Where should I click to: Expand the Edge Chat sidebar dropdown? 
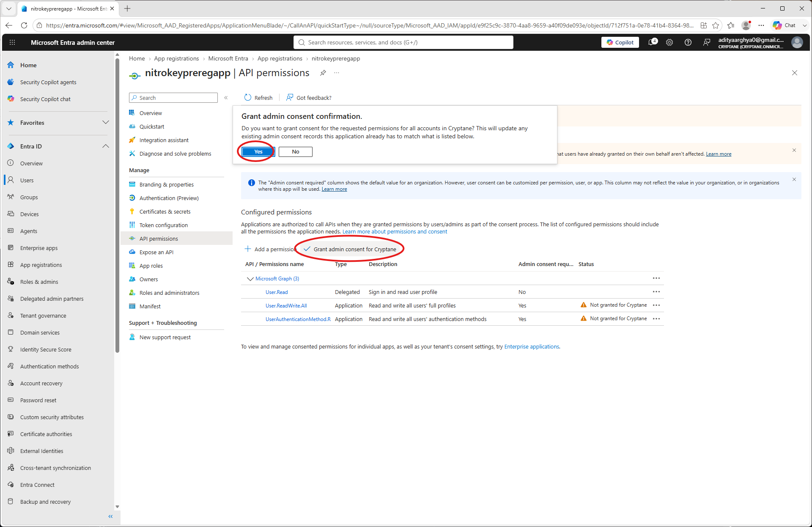[x=805, y=25]
